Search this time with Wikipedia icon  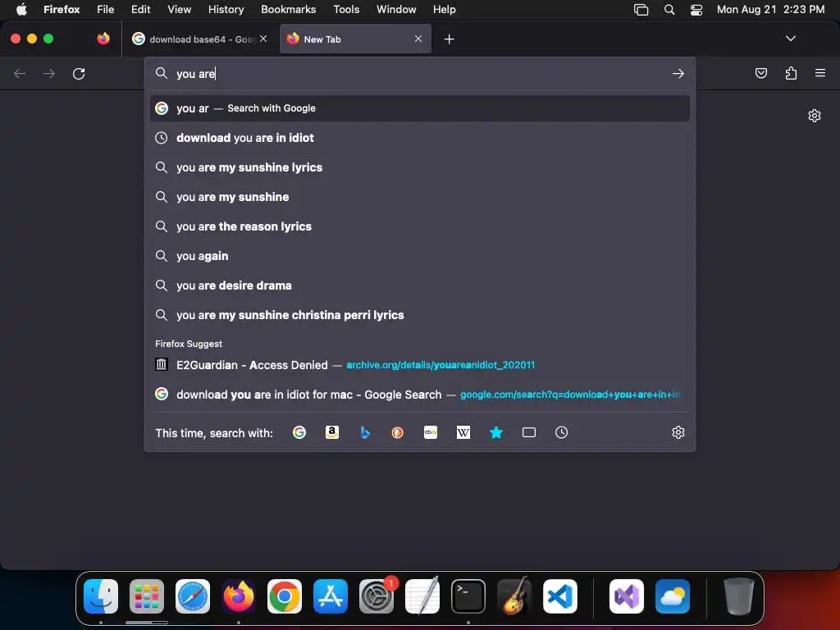coord(463,432)
